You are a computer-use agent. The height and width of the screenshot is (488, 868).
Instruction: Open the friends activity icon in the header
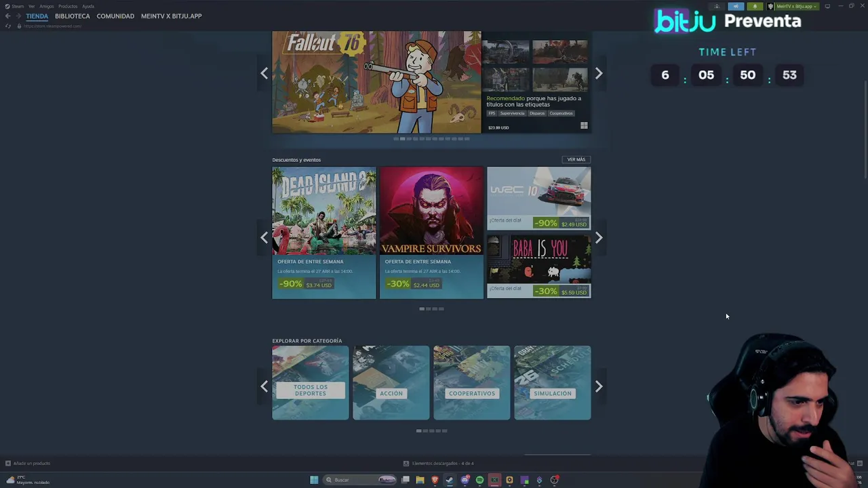click(717, 6)
